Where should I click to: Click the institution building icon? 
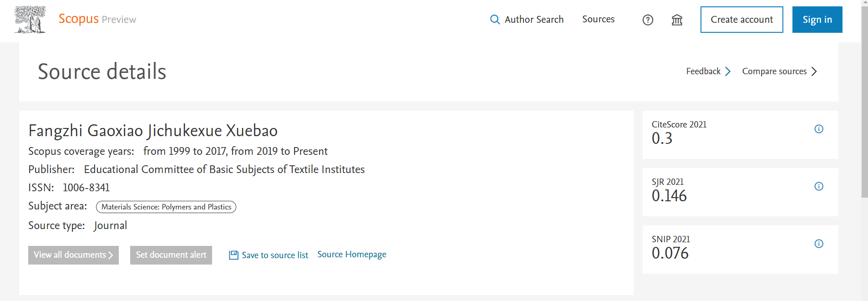677,20
